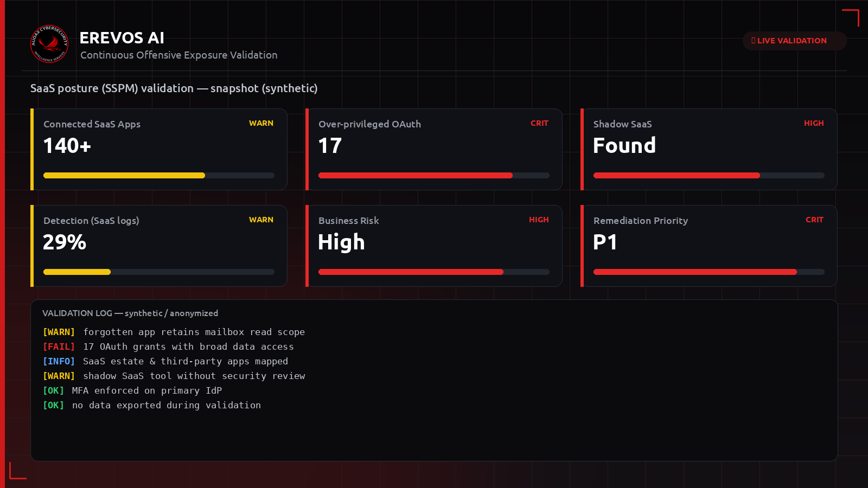The height and width of the screenshot is (488, 868).
Task: Select log line 'no data exported during validation'
Action: 167,405
